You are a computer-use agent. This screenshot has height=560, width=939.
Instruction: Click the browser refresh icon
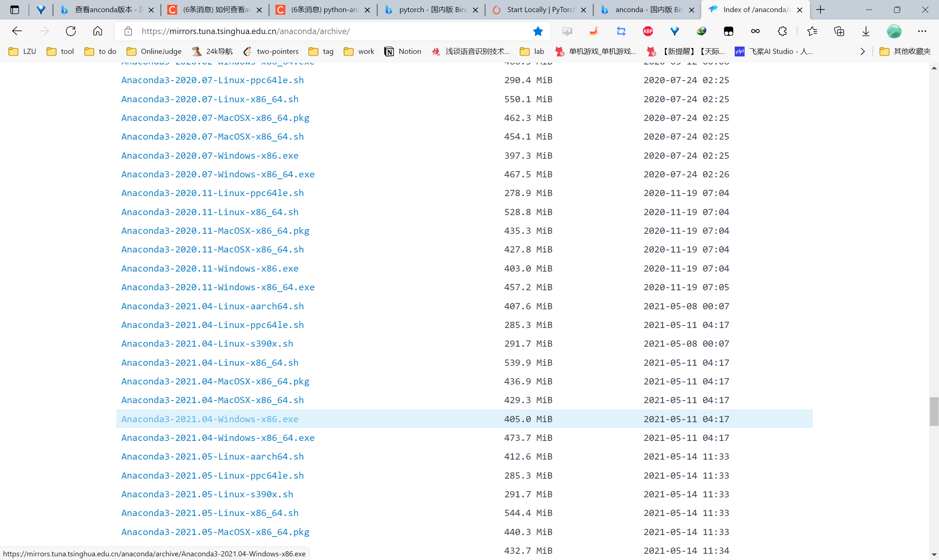point(70,31)
